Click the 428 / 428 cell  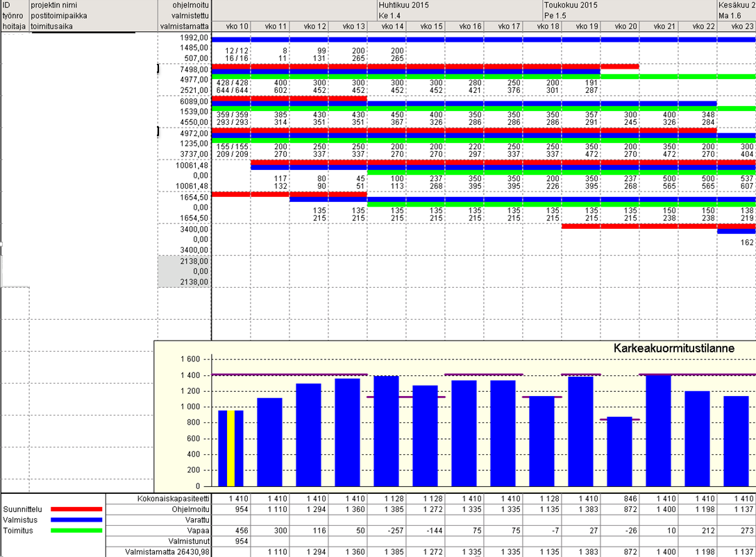click(x=233, y=83)
